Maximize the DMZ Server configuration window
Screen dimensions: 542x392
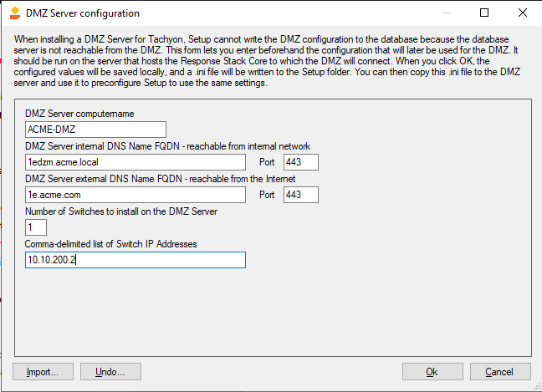pyautogui.click(x=483, y=13)
